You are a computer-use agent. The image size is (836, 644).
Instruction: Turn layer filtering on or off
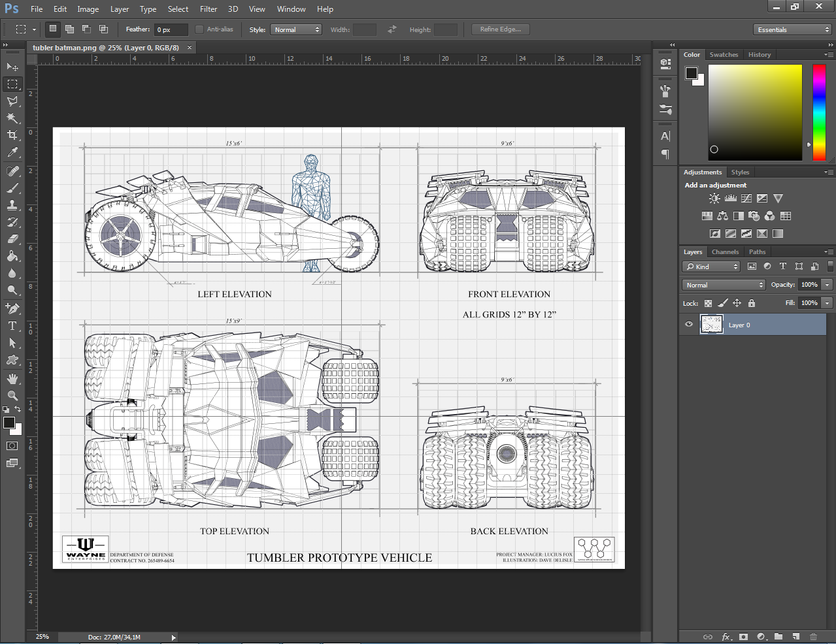830,266
